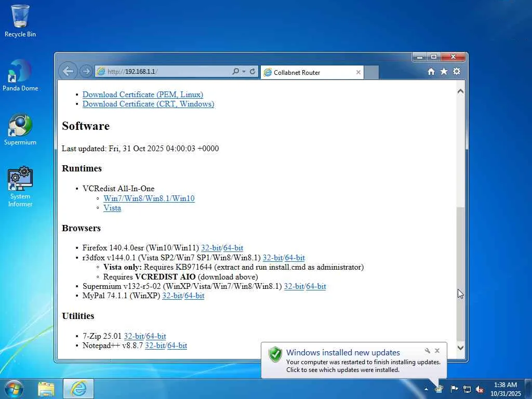Viewport: 532px width, 399px height.
Task: Click the 'Last updated: Fri, 31 Oct 2025' text
Action: 140,148
